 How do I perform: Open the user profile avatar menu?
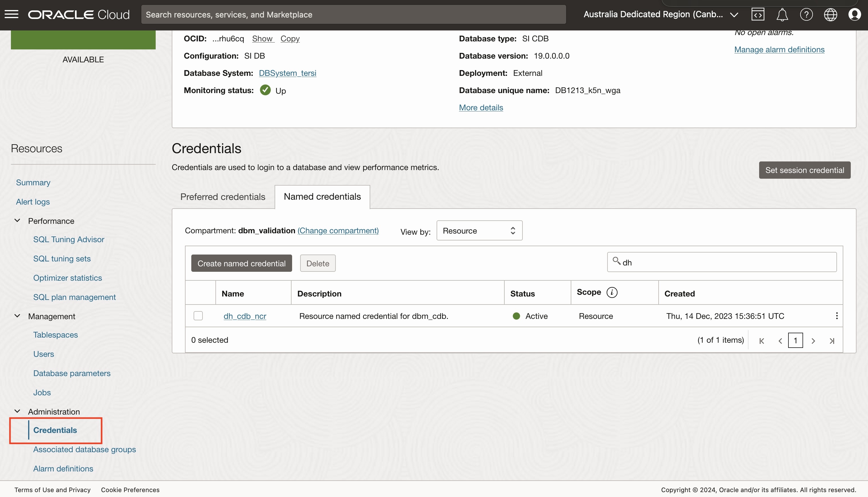[854, 15]
